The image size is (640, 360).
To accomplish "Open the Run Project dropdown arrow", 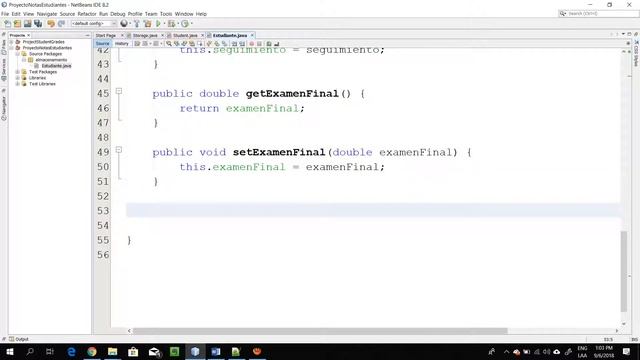I will coord(164,24).
